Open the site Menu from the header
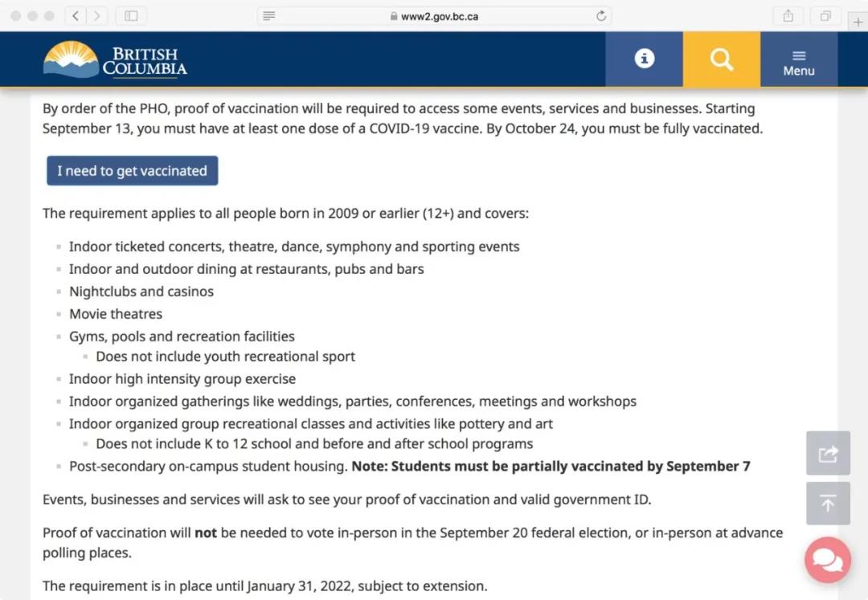This screenshot has height=600, width=868. pos(798,59)
